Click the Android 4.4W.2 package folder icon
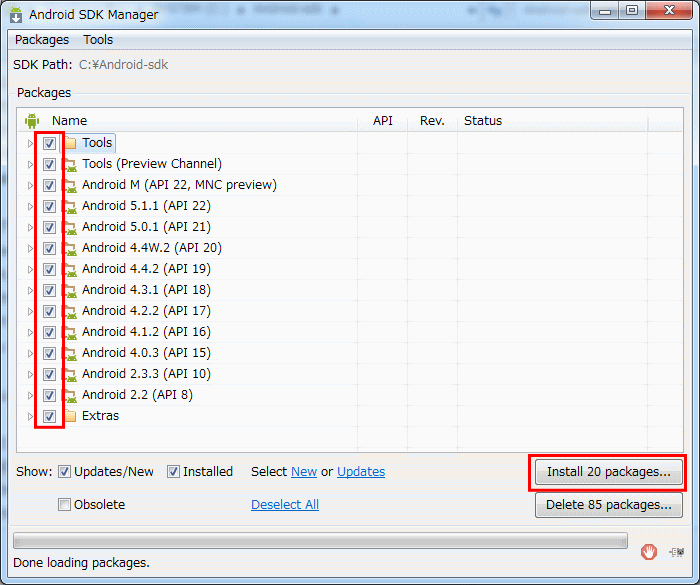The width and height of the screenshot is (700, 585). coord(71,248)
